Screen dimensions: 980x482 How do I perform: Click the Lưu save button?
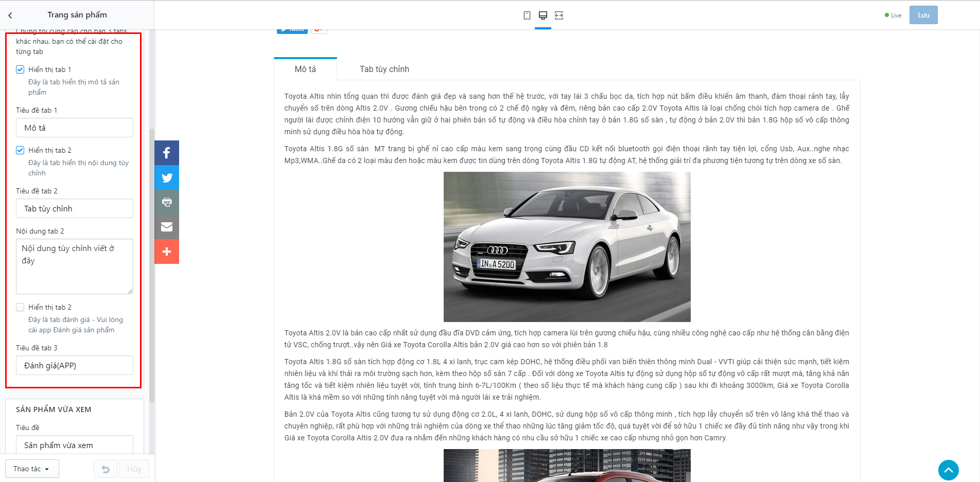tap(923, 15)
